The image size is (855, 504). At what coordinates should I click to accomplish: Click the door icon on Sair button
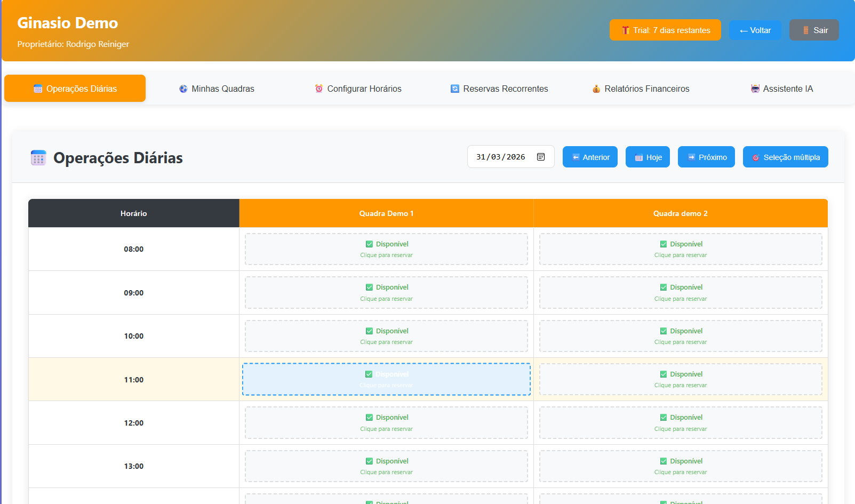[x=805, y=30]
